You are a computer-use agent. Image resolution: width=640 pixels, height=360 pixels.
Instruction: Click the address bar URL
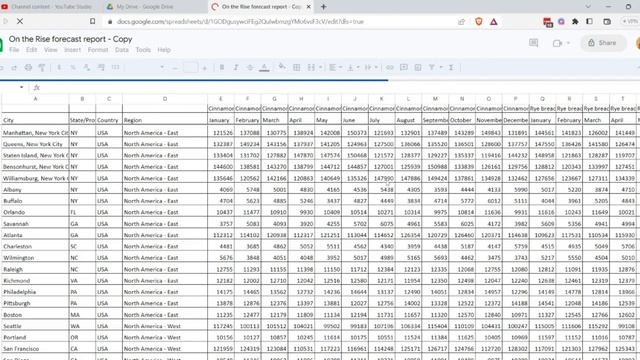click(x=240, y=22)
